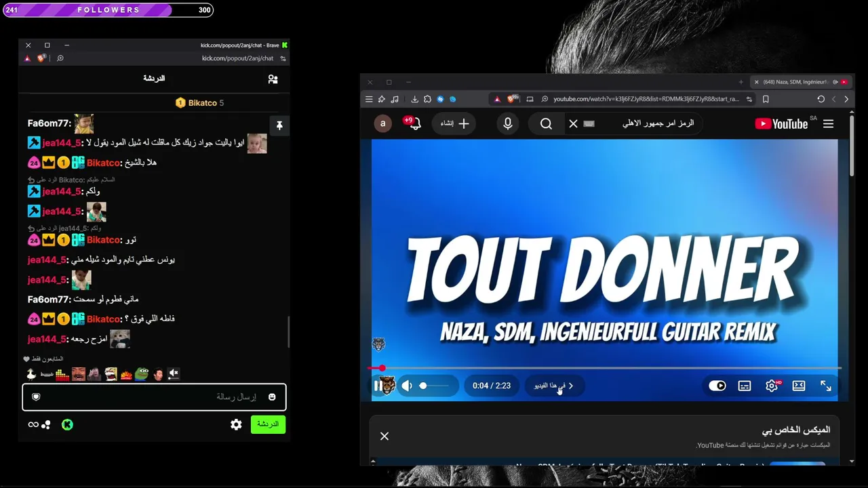868x488 pixels.
Task: Zoom icon in Kick window toolbar
Action: [60, 58]
